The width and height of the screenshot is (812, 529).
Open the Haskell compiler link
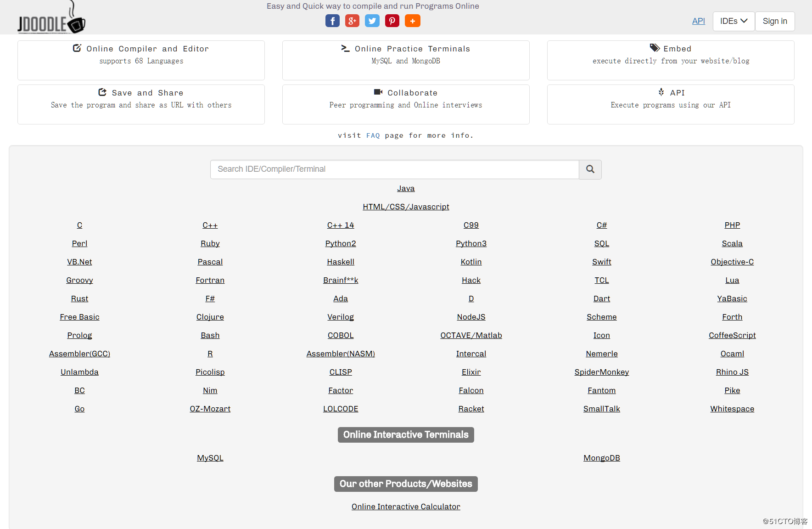(x=341, y=262)
